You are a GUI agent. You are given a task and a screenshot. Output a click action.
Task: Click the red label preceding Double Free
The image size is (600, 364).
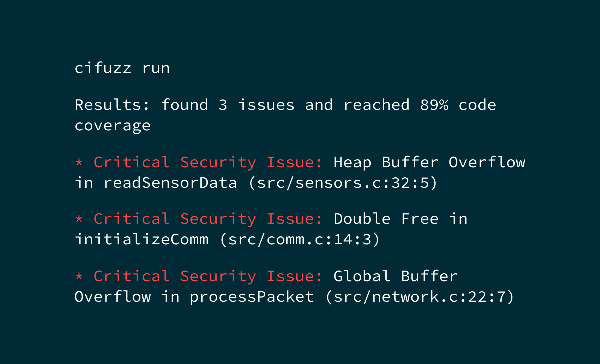[x=208, y=219]
